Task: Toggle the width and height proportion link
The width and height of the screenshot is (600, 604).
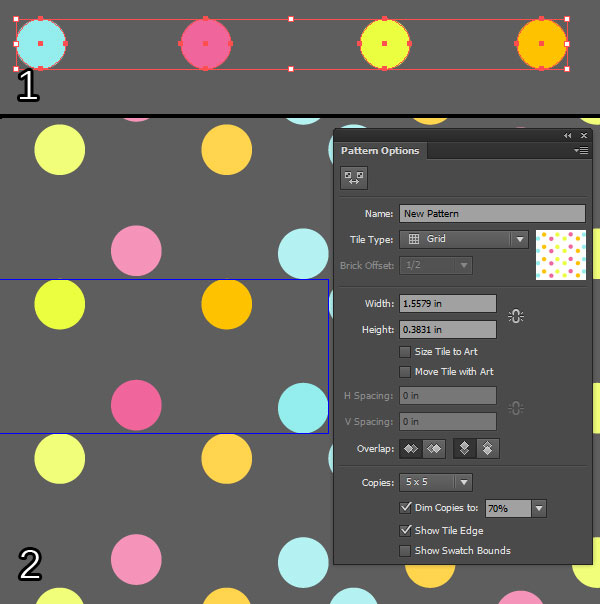Action: 516,316
